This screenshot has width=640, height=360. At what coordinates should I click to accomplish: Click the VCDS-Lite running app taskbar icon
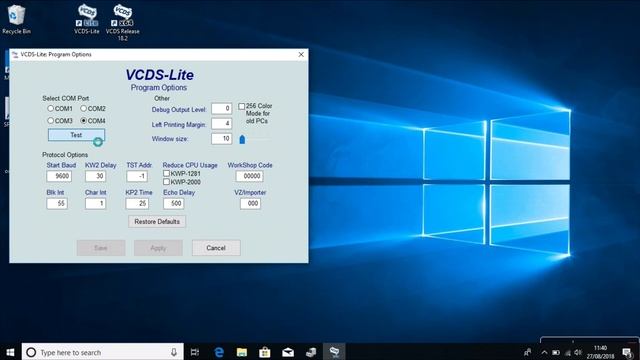coord(334,352)
